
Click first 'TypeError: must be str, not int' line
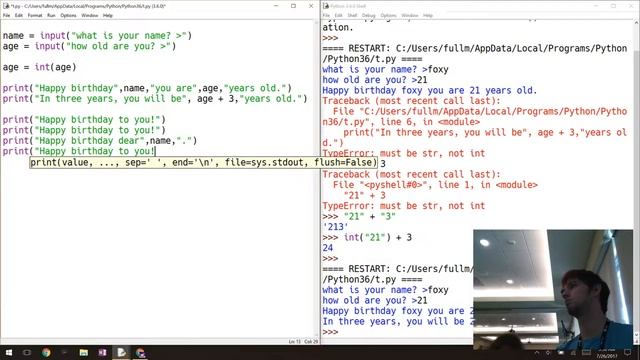pos(404,153)
